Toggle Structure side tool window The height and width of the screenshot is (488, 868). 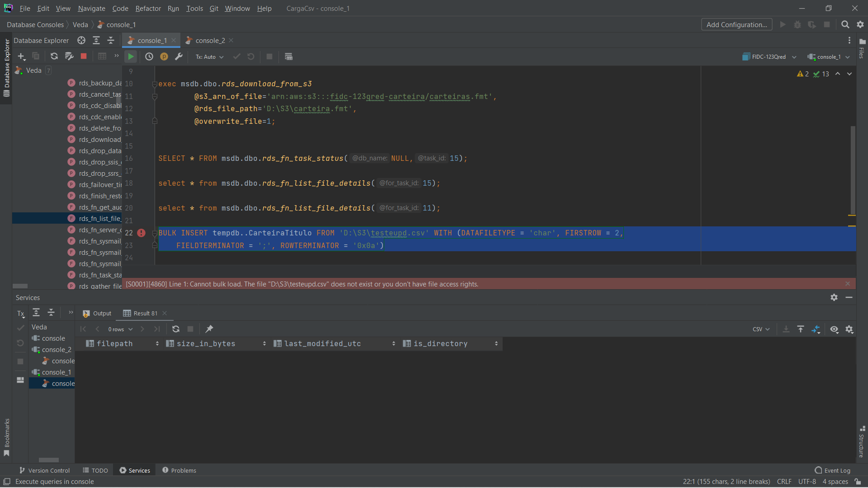(862, 442)
